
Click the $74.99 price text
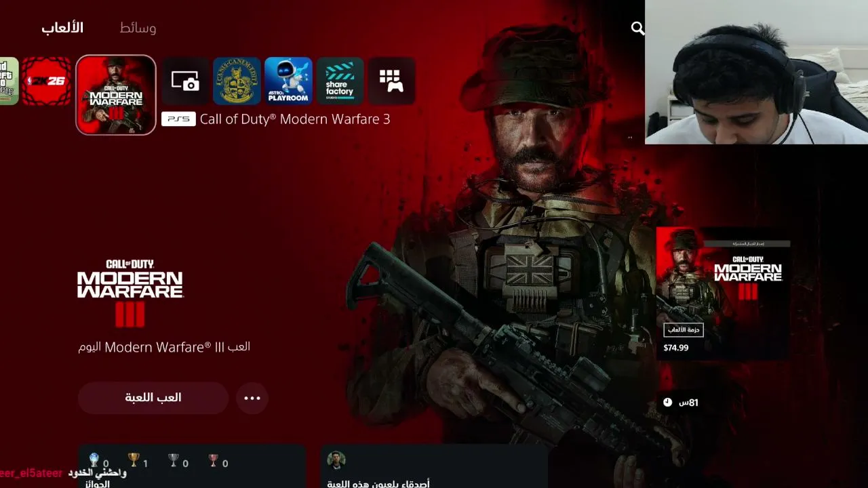click(676, 348)
